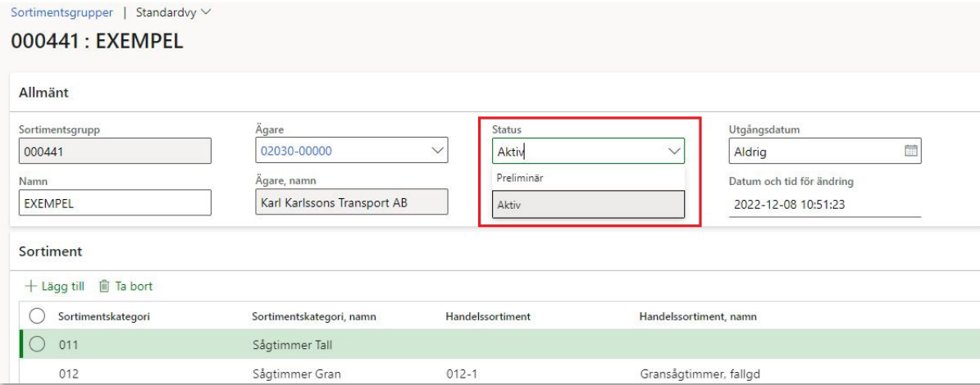Sort by the Sortimentskategori column header
This screenshot has width=980, height=385.
(x=103, y=317)
